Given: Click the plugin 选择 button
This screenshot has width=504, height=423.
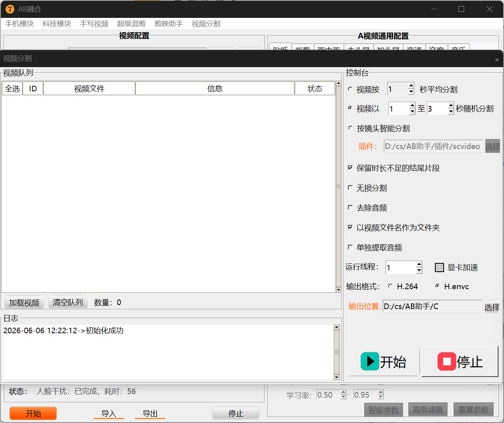Looking at the screenshot, I should tap(492, 146).
